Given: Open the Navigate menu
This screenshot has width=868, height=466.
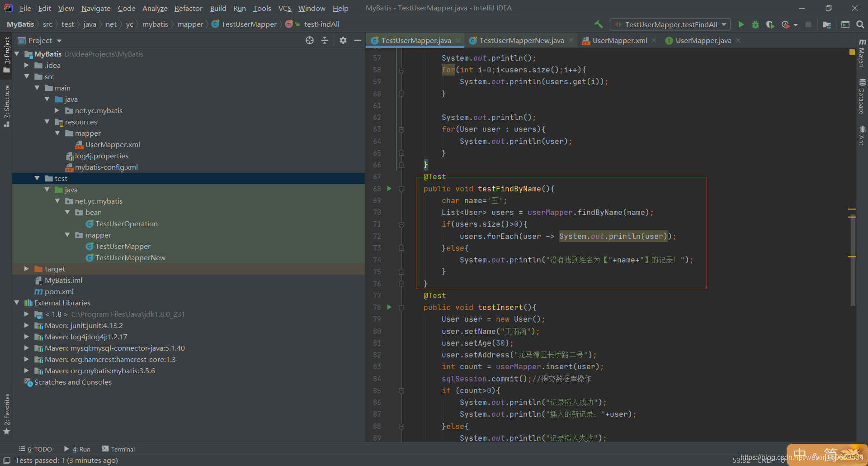Looking at the screenshot, I should pyautogui.click(x=96, y=8).
